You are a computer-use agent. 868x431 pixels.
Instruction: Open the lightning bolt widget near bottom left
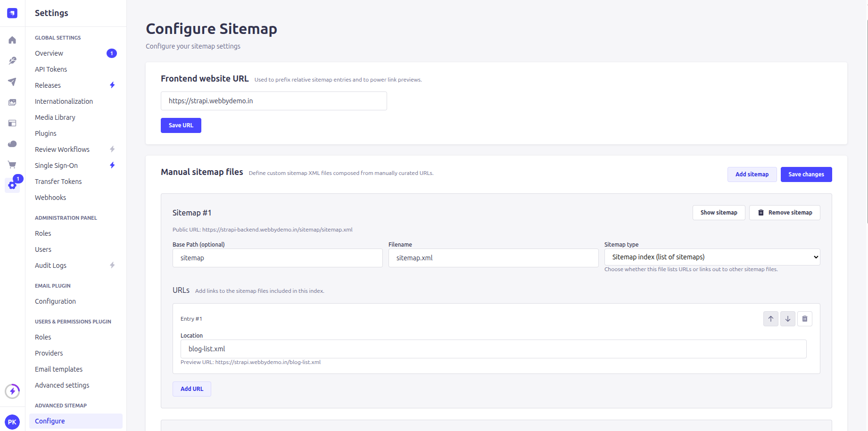click(x=12, y=391)
